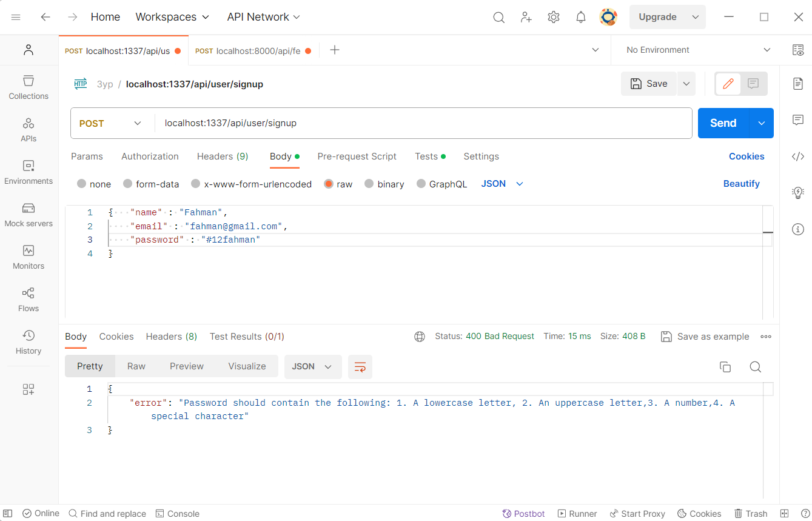
Task: Open the Send button dropdown arrow
Action: click(762, 123)
